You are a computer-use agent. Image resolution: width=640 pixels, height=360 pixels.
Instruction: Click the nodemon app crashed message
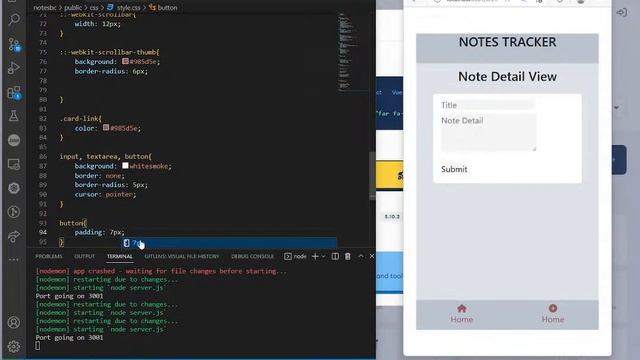pos(161,271)
